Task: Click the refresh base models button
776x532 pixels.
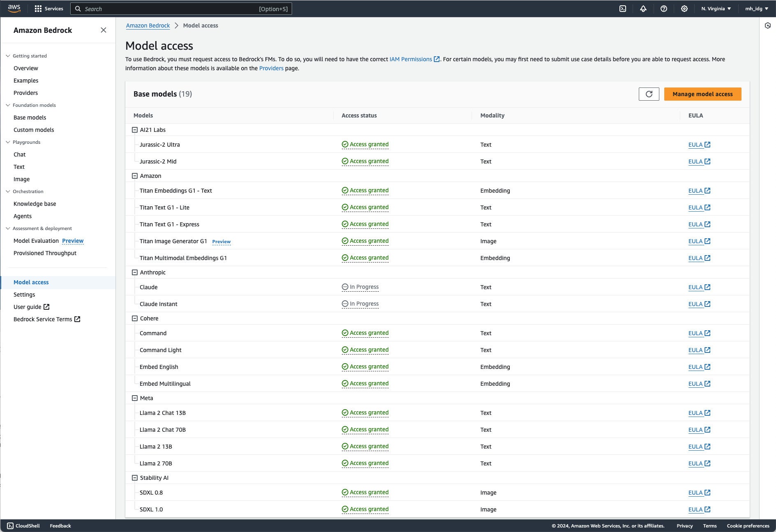Action: (649, 94)
